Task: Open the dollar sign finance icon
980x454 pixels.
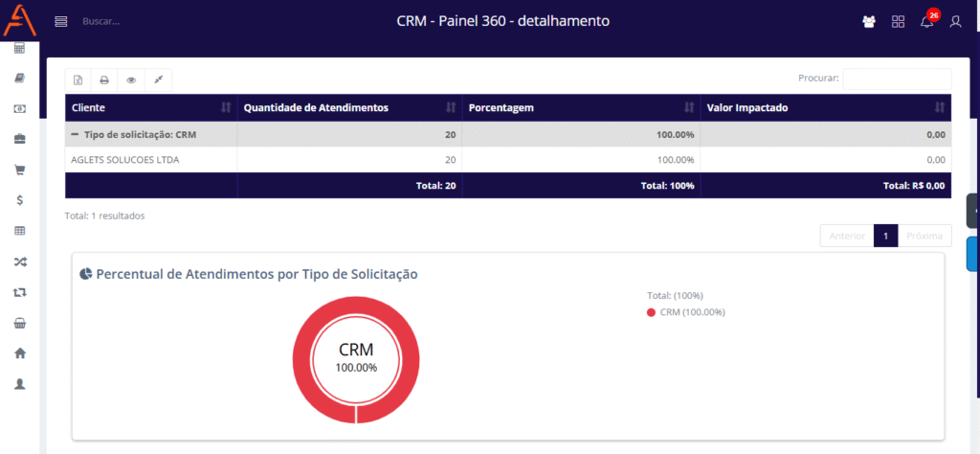Action: (19, 200)
